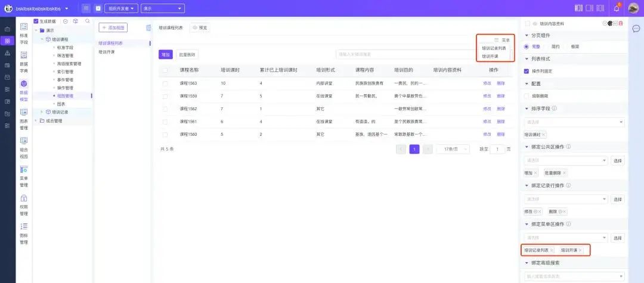This screenshot has width=644, height=283.
Task: Click the 批量删除 button above the table
Action: pyautogui.click(x=187, y=55)
